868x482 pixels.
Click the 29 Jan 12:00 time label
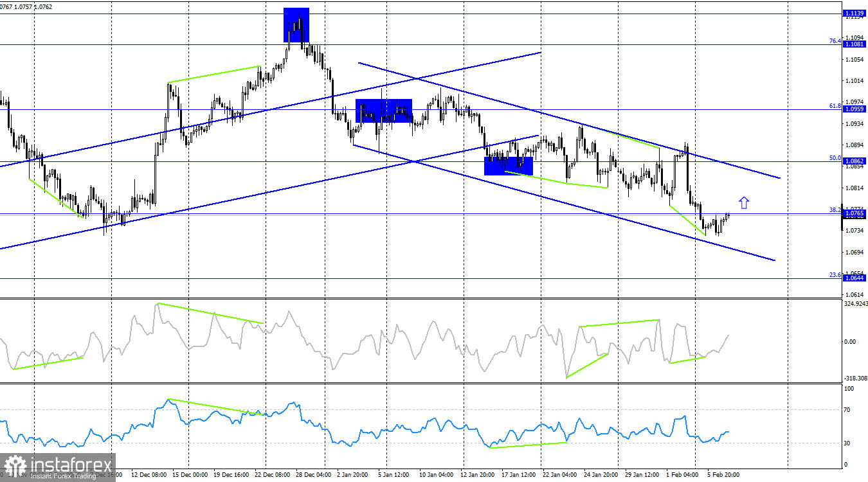click(x=643, y=476)
